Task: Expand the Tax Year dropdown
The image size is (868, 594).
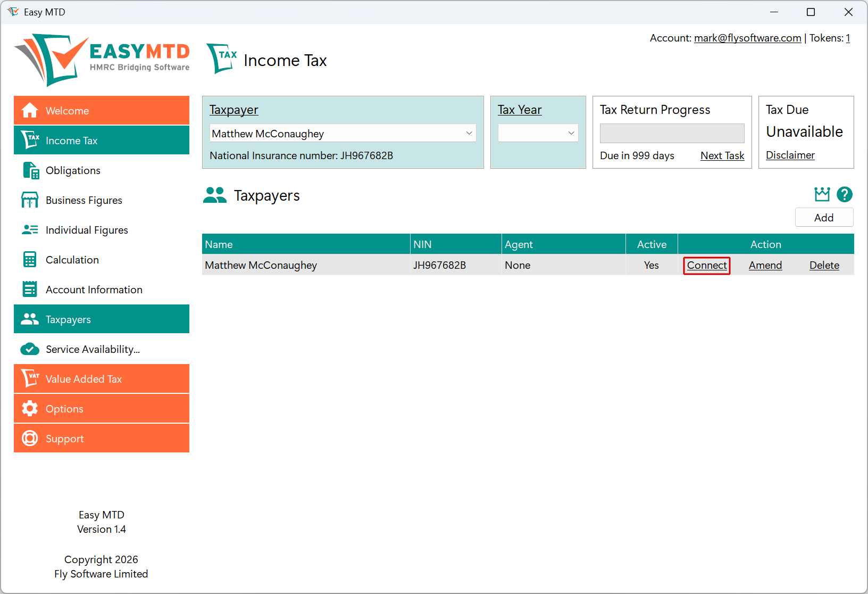Action: coord(538,134)
